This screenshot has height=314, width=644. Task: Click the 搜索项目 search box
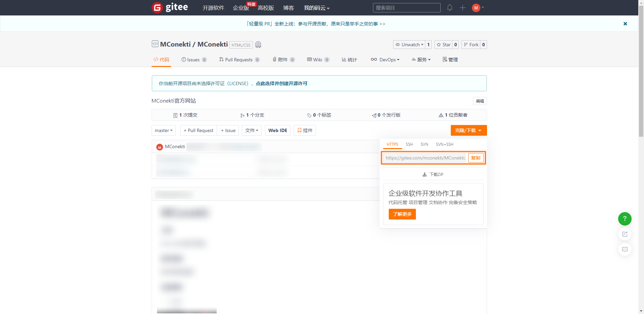click(407, 8)
